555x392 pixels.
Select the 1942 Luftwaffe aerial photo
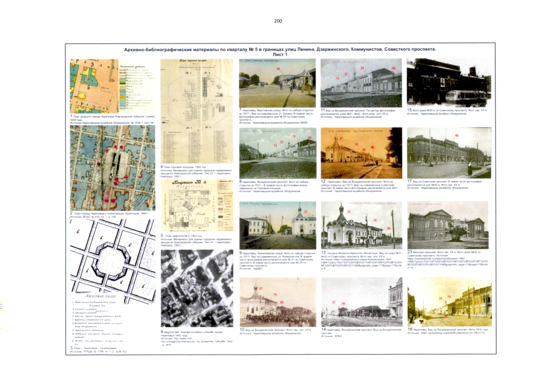click(x=197, y=288)
